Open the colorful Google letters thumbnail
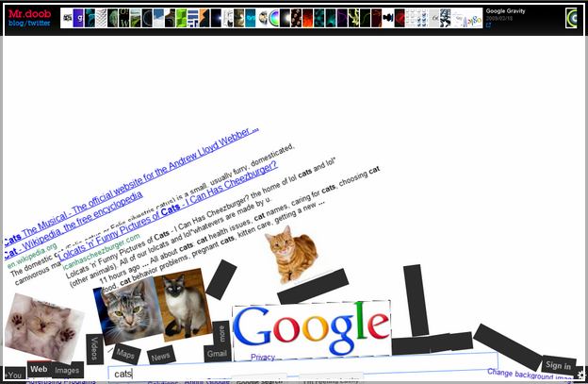The width and height of the screenshot is (588, 384). pyautogui.click(x=466, y=18)
